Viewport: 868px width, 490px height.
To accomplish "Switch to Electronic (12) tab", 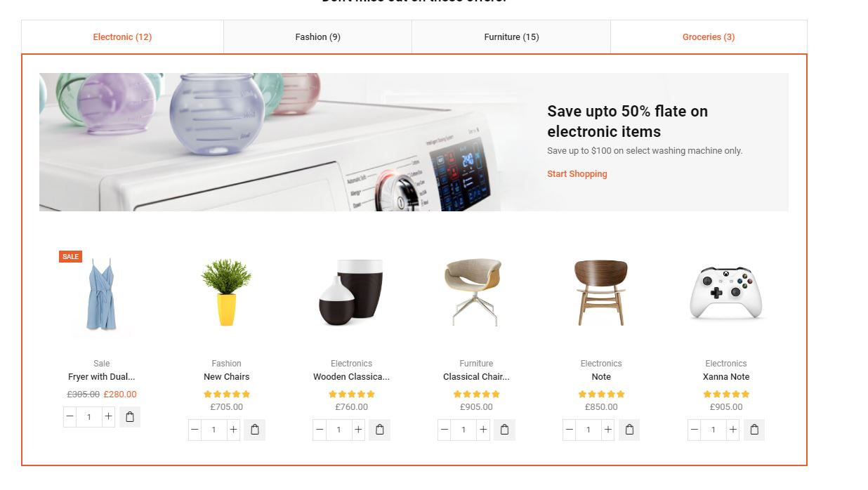I will [122, 37].
